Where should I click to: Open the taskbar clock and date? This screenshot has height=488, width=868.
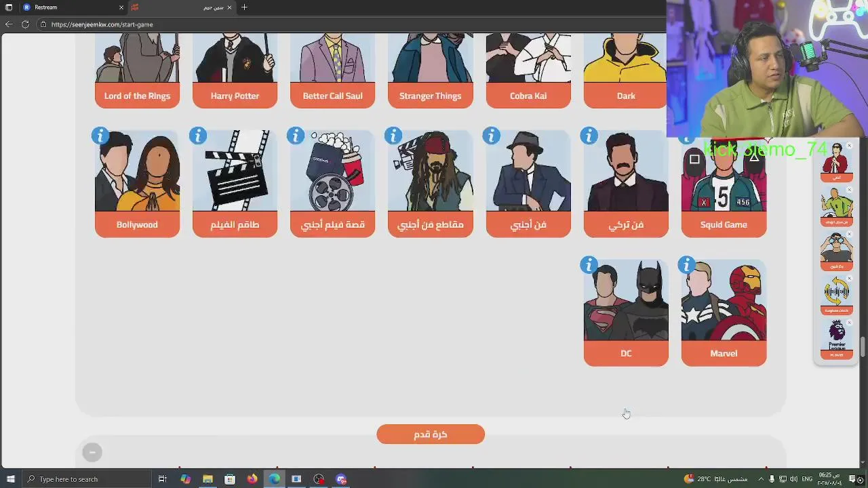(x=830, y=479)
